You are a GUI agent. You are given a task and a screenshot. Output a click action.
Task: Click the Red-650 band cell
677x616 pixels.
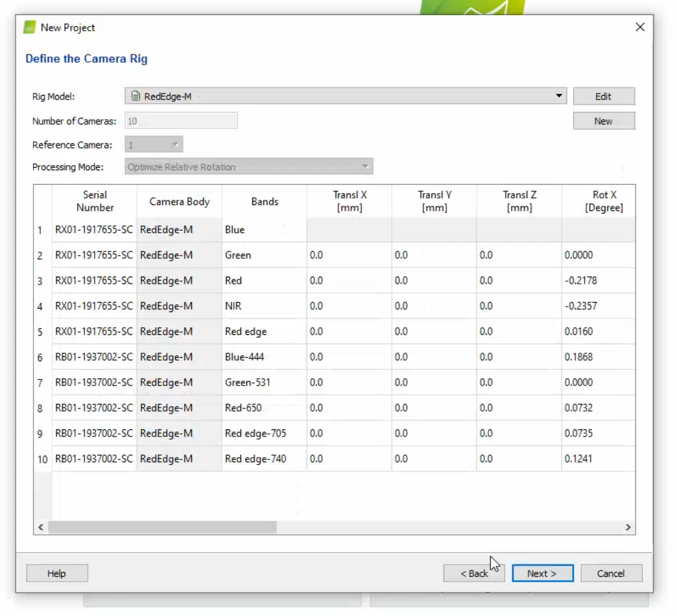pos(264,408)
